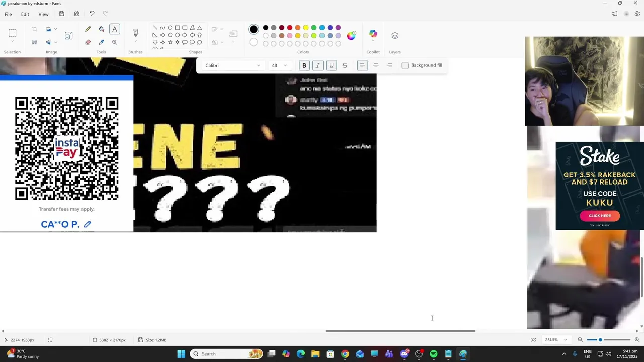The width and height of the screenshot is (644, 362).
Task: Select the Right arrow shape
Action: pos(185,35)
